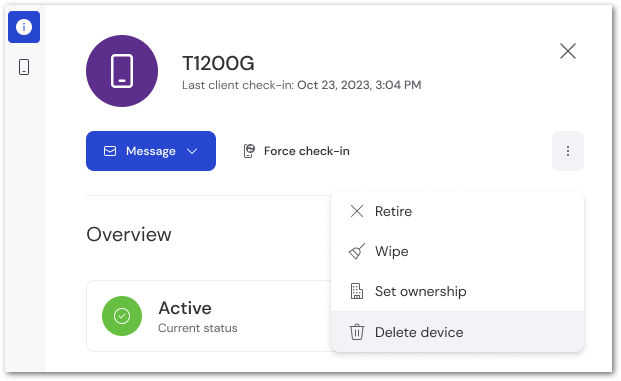Open the info tab in the sidebar
The height and width of the screenshot is (381, 621).
pyautogui.click(x=24, y=27)
